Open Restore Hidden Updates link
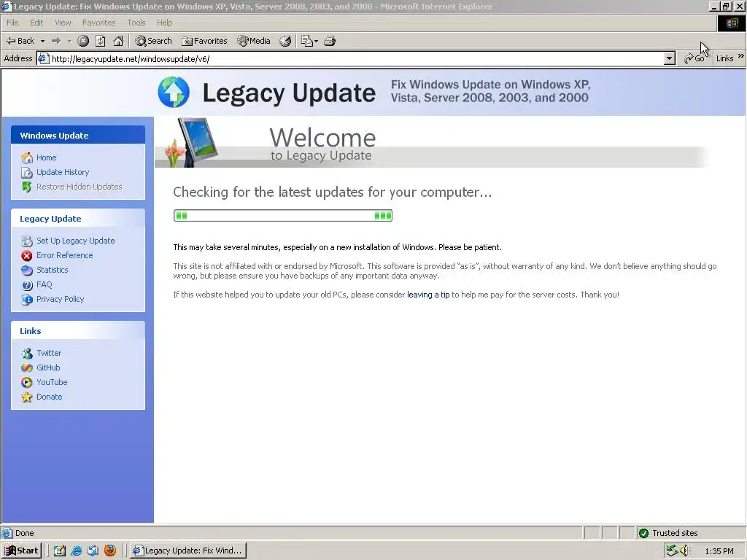747x560 pixels. click(79, 187)
